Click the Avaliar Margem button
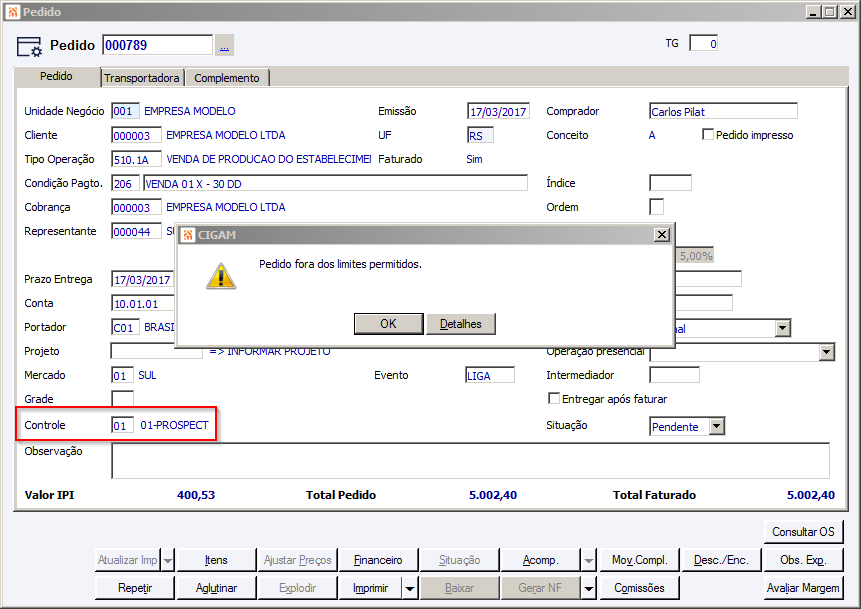The width and height of the screenshot is (861, 609). pyautogui.click(x=803, y=588)
